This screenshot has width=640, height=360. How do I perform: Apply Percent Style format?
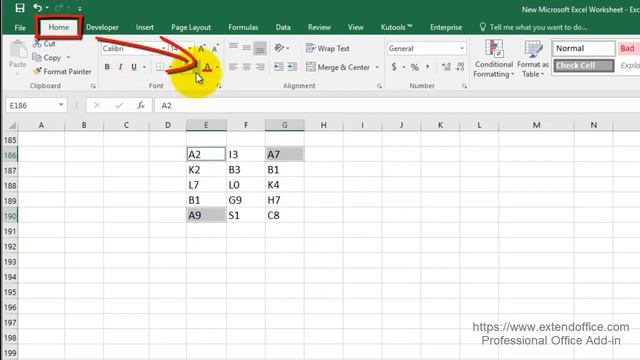(x=415, y=67)
